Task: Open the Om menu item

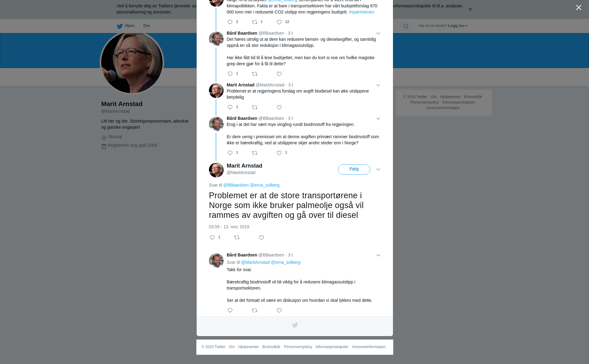Action: coord(146,26)
